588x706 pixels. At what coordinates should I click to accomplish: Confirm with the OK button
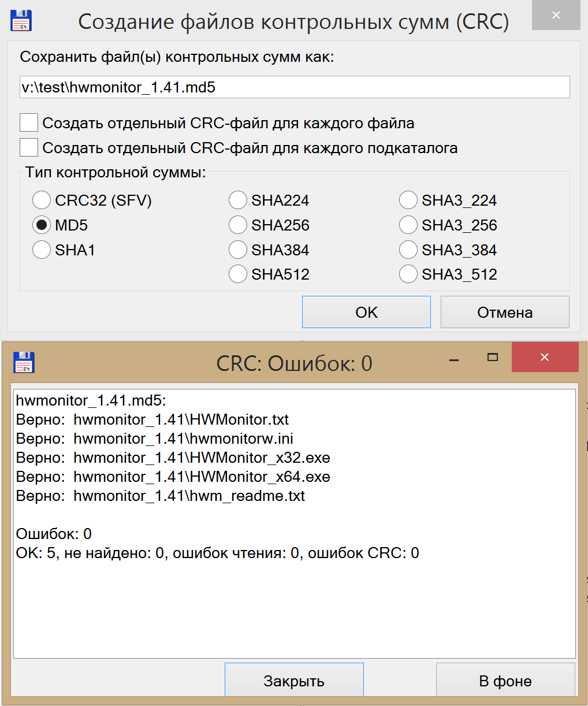click(366, 312)
